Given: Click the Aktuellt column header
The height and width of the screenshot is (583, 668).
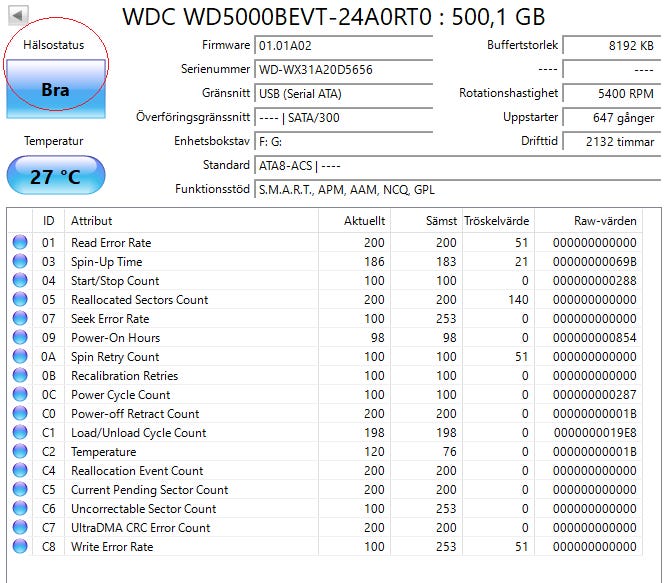Looking at the screenshot, I should click(354, 221).
